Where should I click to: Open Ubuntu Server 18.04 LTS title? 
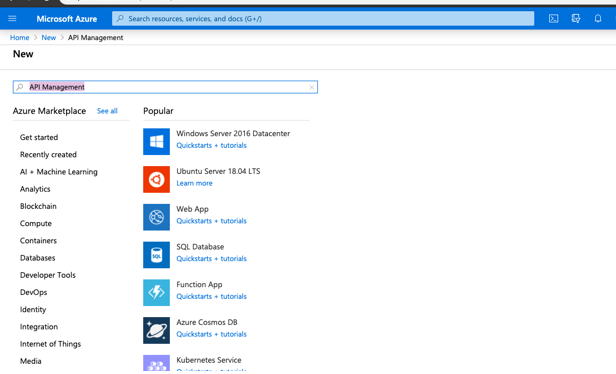[218, 171]
